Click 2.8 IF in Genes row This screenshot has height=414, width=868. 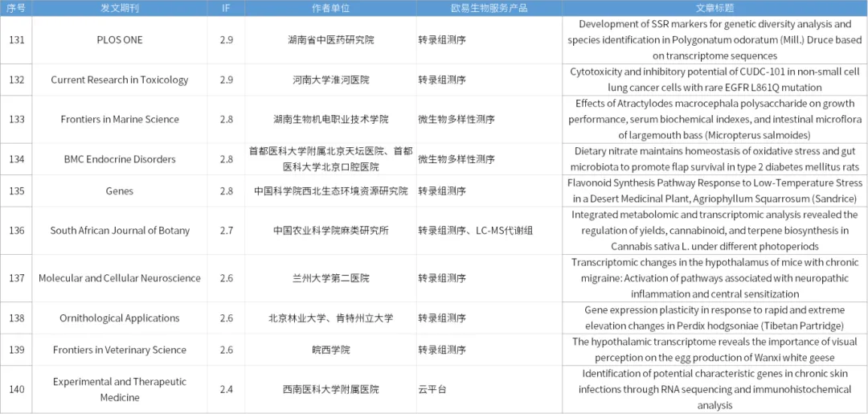pyautogui.click(x=226, y=191)
